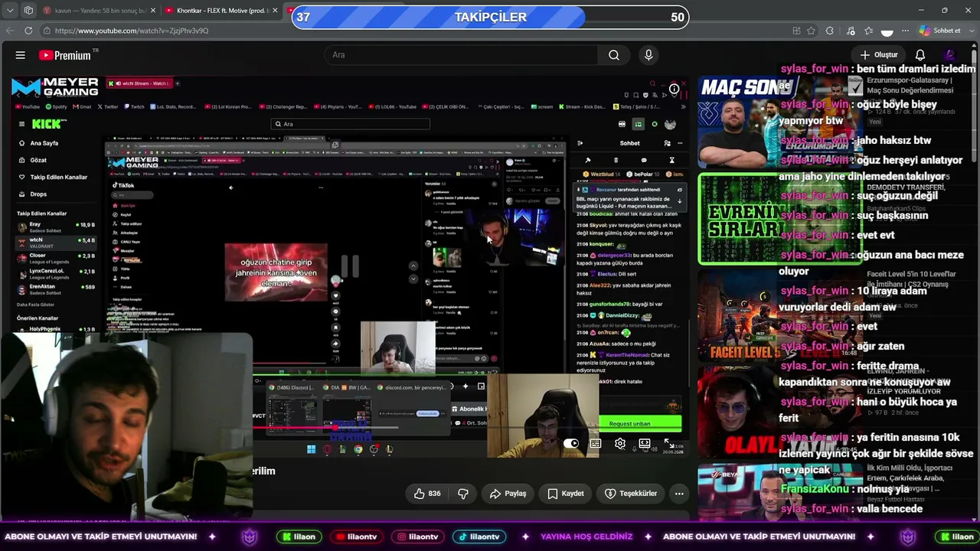This screenshot has height=551, width=980.
Task: Collapse the Kick Sohbet chat panel arrow
Action: pyautogui.click(x=580, y=143)
